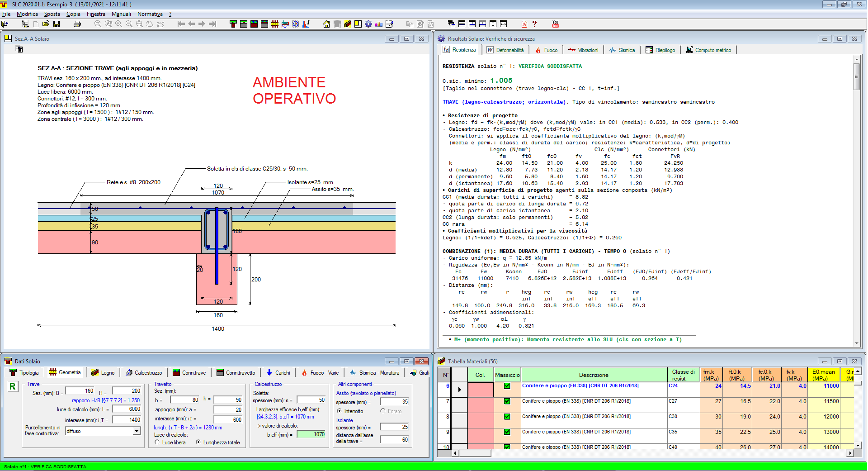This screenshot has width=868, height=471.
Task: Select the Luce libera radio button
Action: 157,442
